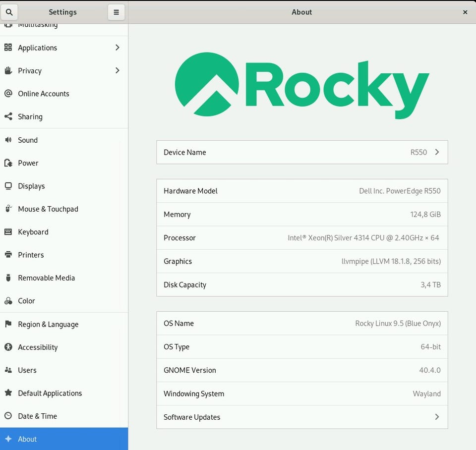Click the Sound speaker icon
This screenshot has height=450, width=476.
click(8, 140)
